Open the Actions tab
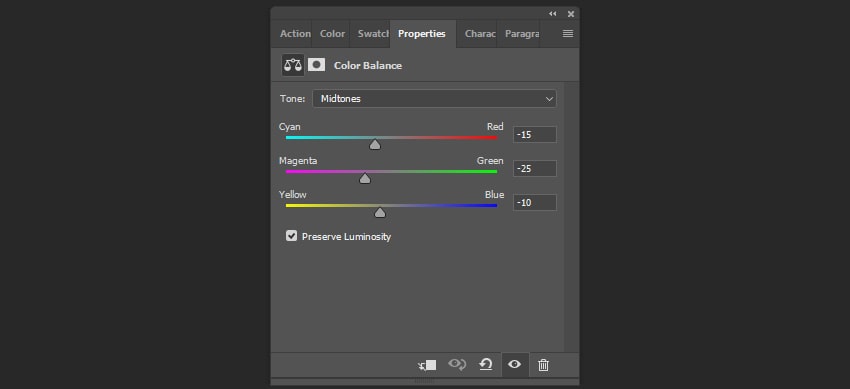The image size is (850, 389). [294, 34]
